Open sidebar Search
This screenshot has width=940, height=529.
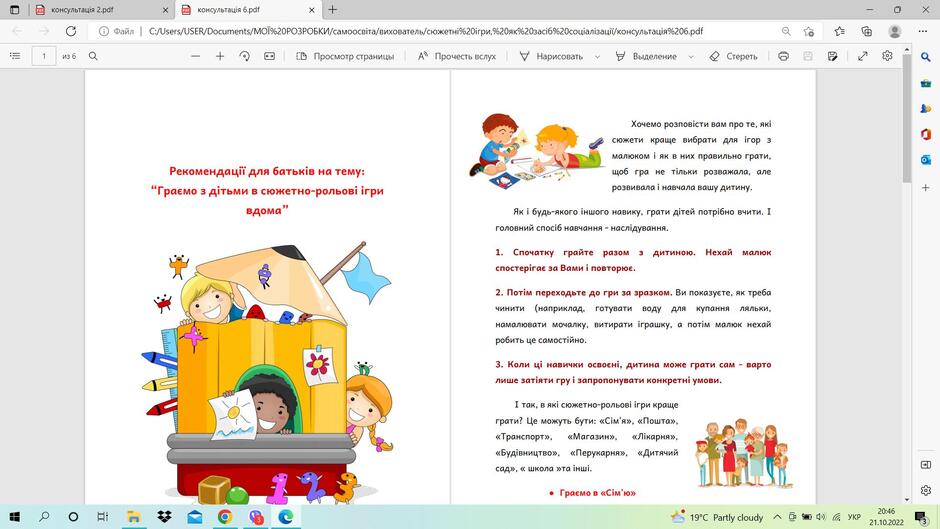point(926,57)
